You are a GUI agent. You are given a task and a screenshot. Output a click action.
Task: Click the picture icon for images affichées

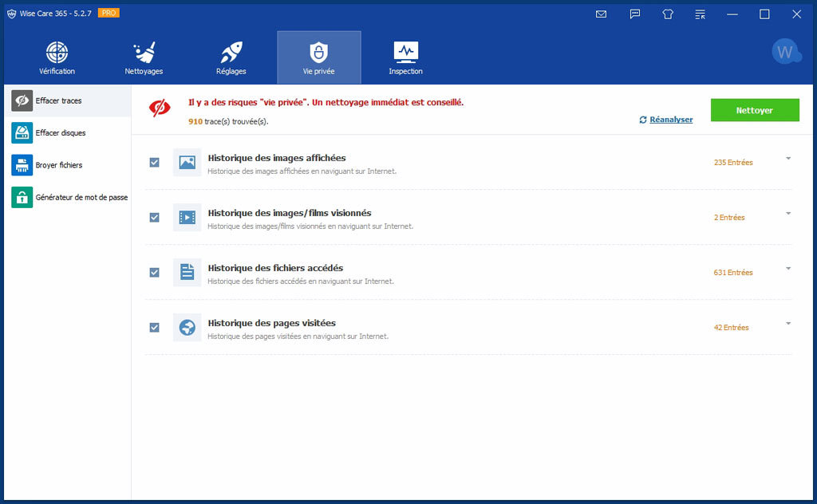click(x=187, y=163)
